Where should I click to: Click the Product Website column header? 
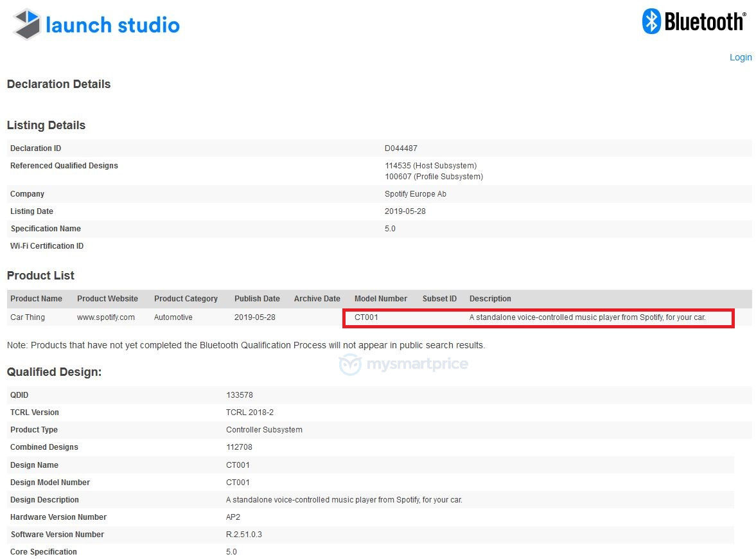click(107, 299)
